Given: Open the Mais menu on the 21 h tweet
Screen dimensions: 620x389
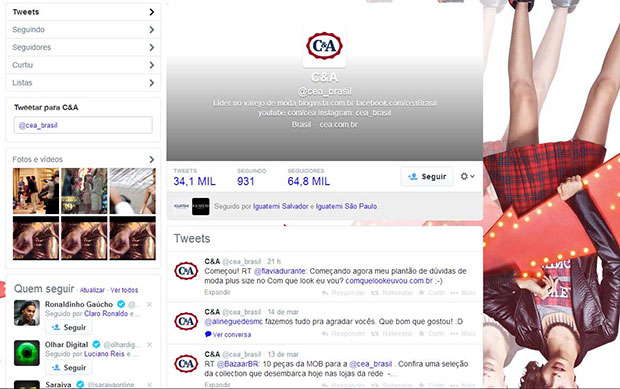Looking at the screenshot, I should [x=463, y=293].
